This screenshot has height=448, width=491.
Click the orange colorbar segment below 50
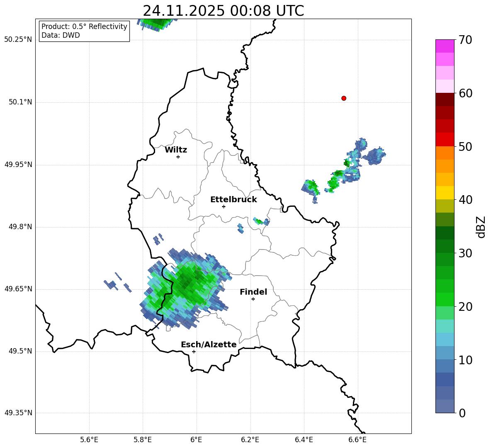coord(445,153)
